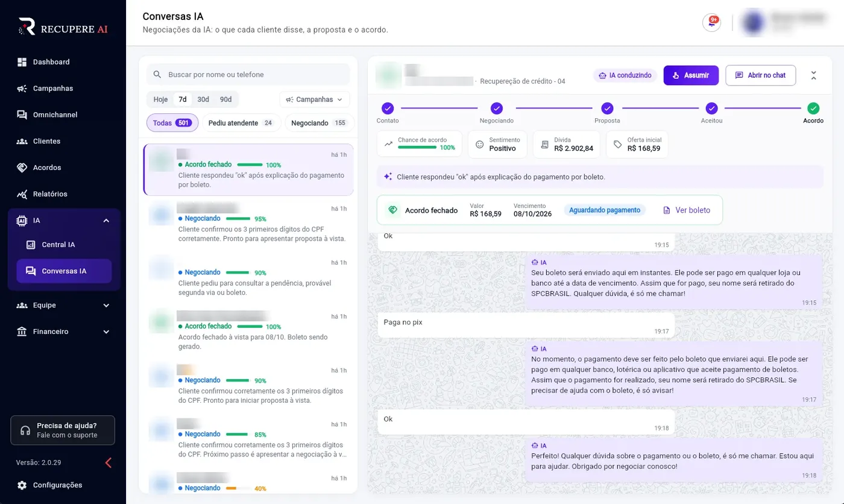Click Precisa de ajuda support button

click(x=63, y=430)
